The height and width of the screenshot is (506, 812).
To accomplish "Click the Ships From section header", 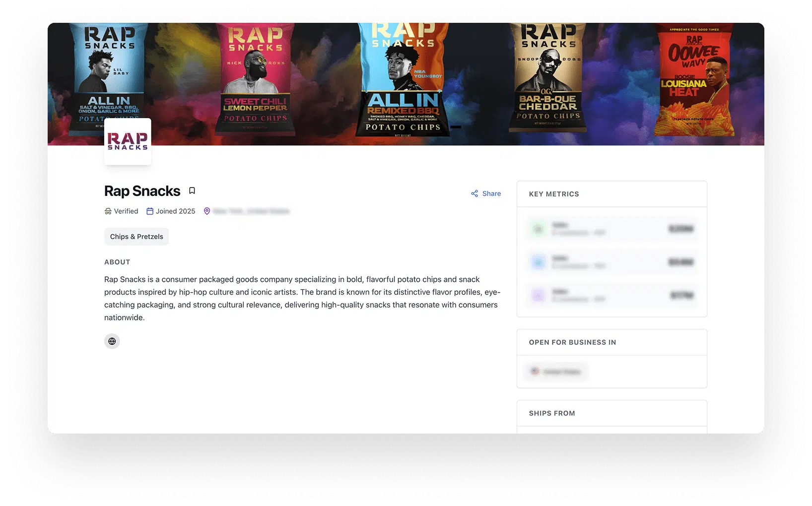I will pos(551,413).
